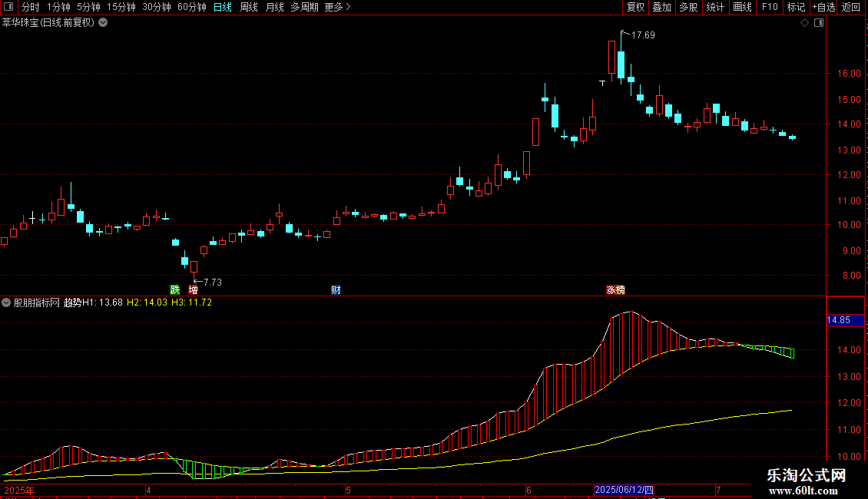The image size is (868, 499).
Task: Select the 1分钟 period
Action: (58, 7)
